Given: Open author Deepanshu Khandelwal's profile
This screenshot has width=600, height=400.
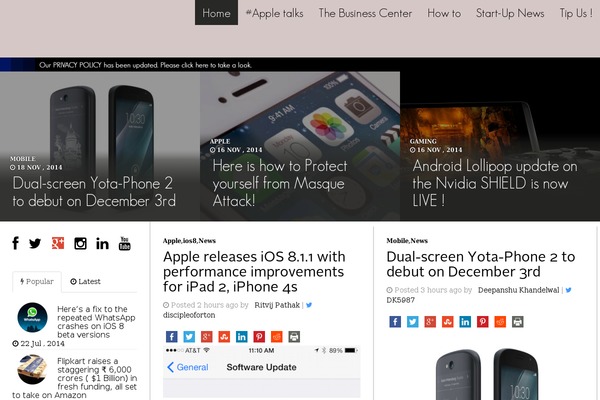Looking at the screenshot, I should [518, 290].
